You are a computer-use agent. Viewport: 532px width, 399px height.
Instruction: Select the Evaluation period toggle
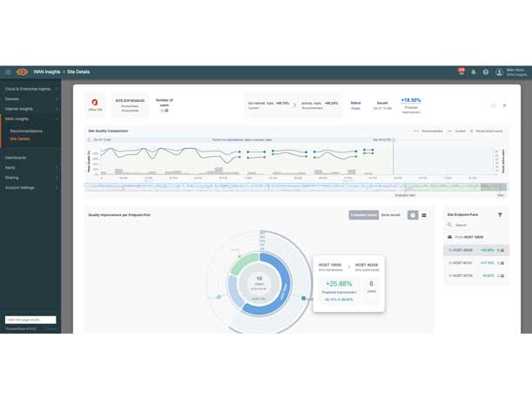tap(363, 215)
